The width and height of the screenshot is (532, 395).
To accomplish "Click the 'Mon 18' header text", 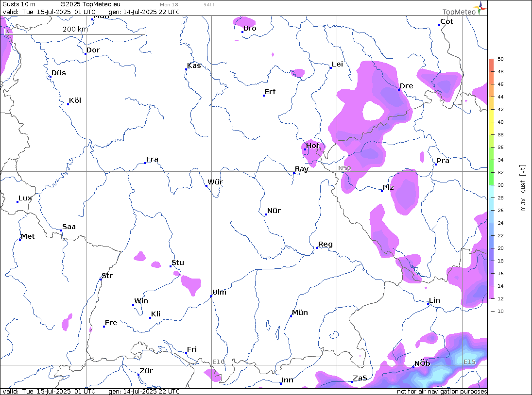I will pos(169,5).
